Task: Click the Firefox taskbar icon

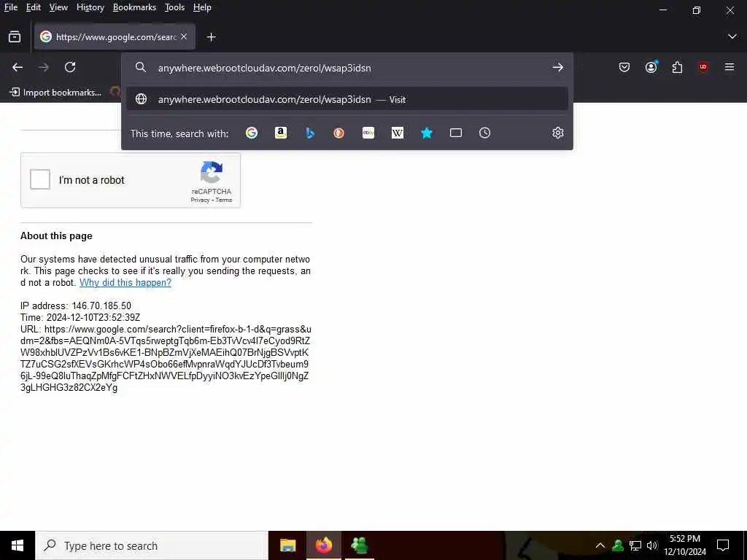Action: [323, 545]
